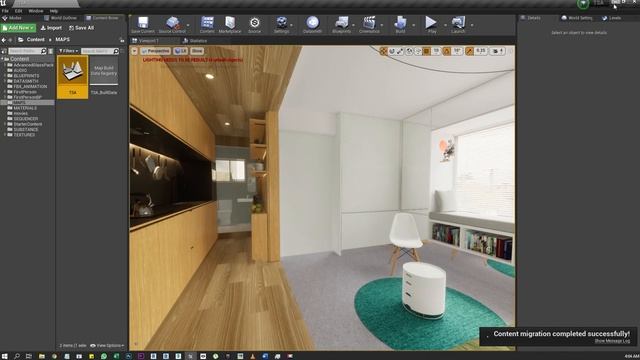Toggle grid snapping in viewport toolbar
The width and height of the screenshot is (640, 360).
(x=427, y=51)
